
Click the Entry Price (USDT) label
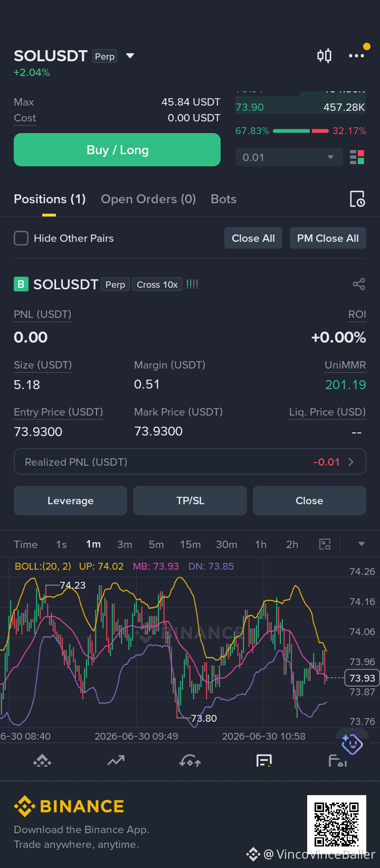point(58,412)
